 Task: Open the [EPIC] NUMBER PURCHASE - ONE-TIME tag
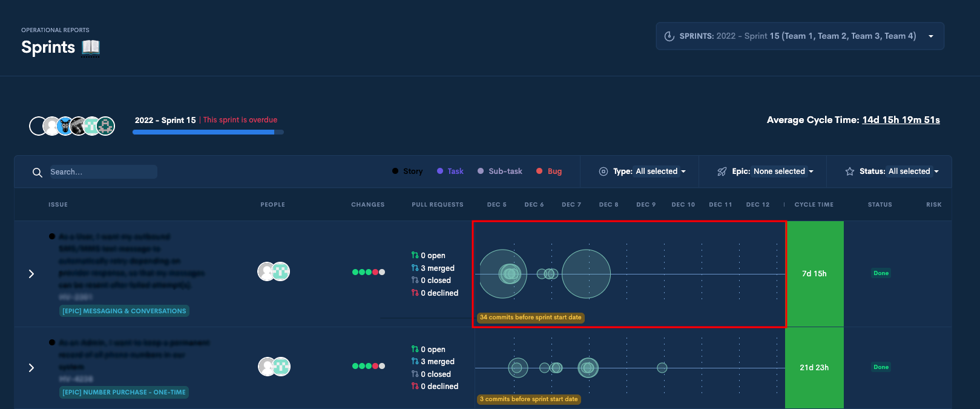pyautogui.click(x=124, y=392)
